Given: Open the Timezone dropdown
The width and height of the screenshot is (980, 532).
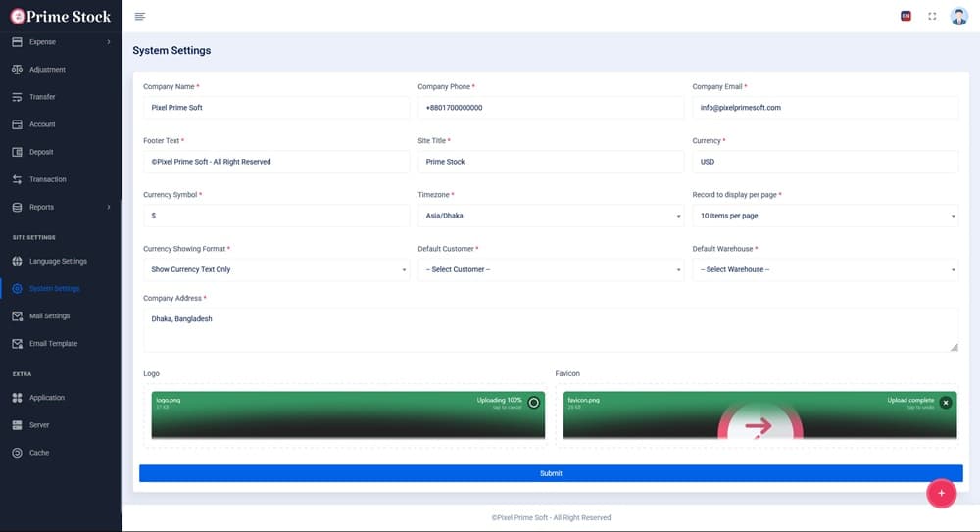Looking at the screenshot, I should click(x=551, y=216).
